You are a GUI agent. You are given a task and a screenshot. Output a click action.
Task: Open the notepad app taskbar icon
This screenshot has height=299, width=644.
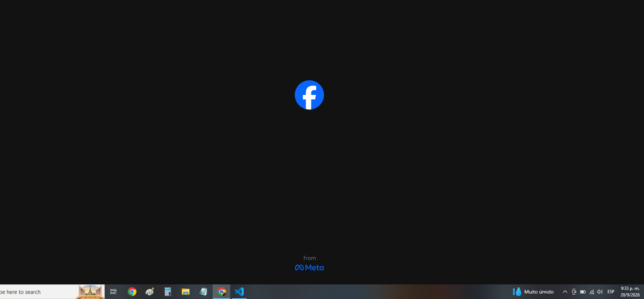click(203, 292)
